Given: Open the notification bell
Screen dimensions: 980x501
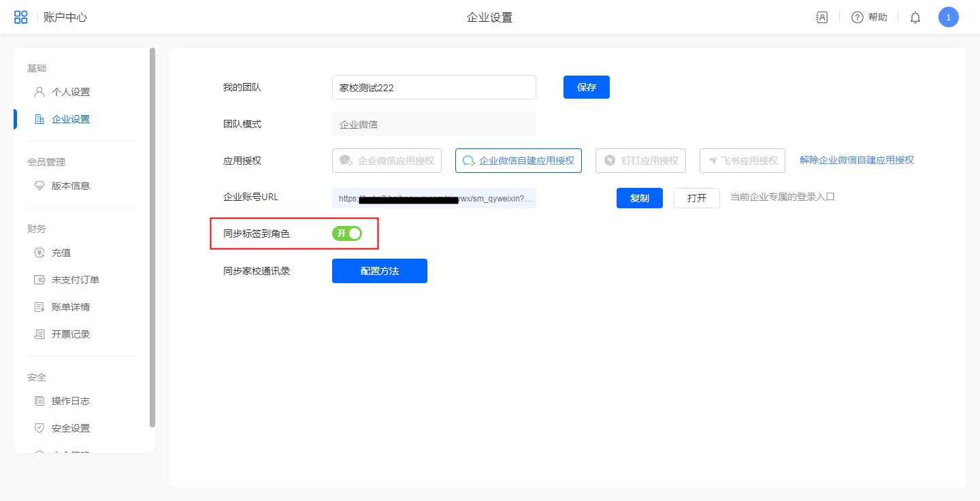Looking at the screenshot, I should pyautogui.click(x=915, y=18).
